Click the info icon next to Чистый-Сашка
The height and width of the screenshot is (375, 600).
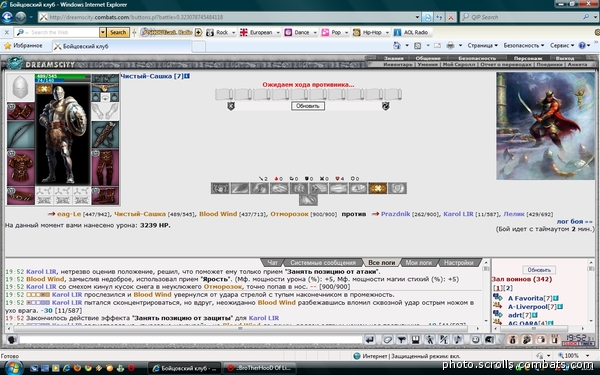point(187,76)
